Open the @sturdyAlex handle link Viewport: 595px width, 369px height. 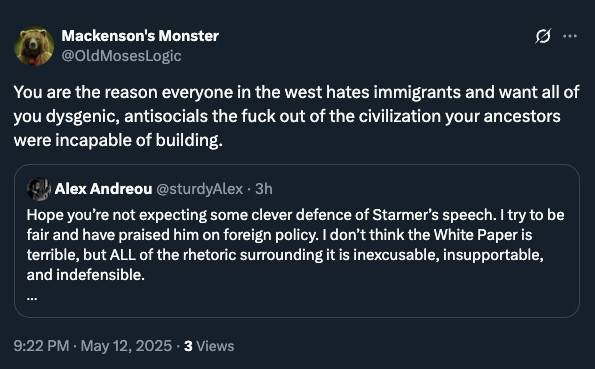click(200, 189)
